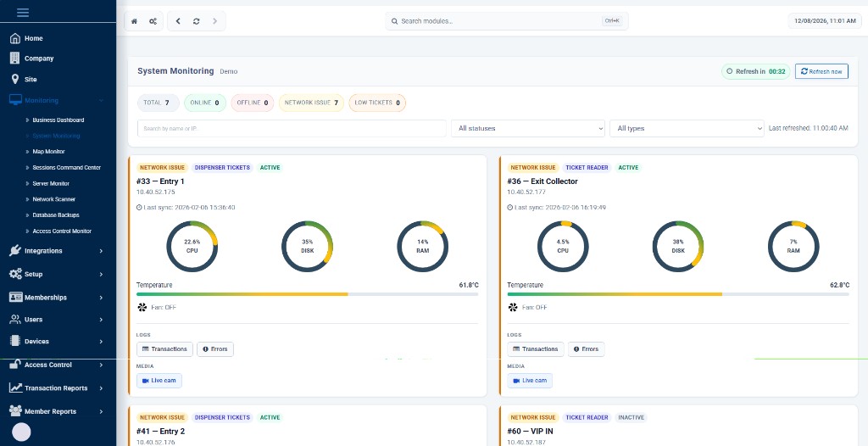Click the Home icon in sidebar
868x446 pixels.
coord(15,38)
